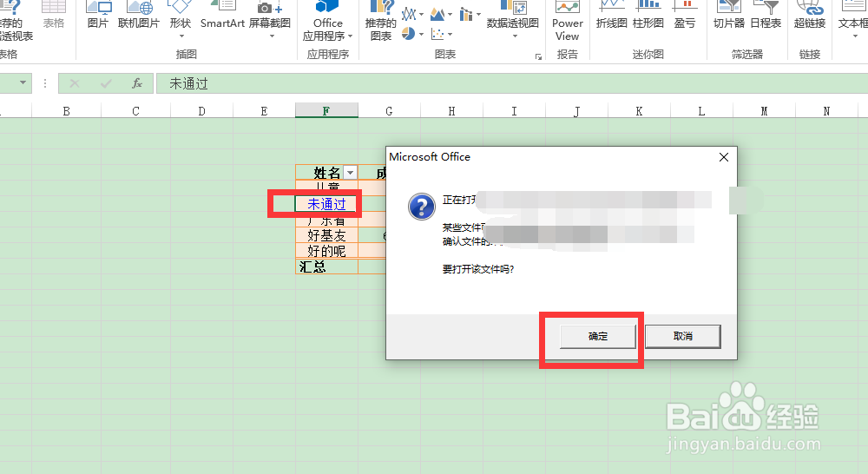Click into the formula bar showing 未通过

512,83
